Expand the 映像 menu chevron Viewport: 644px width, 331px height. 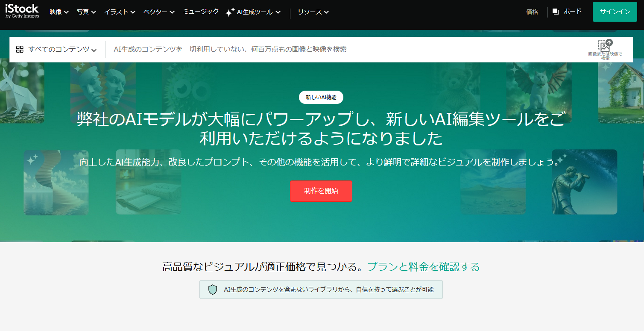coord(66,12)
